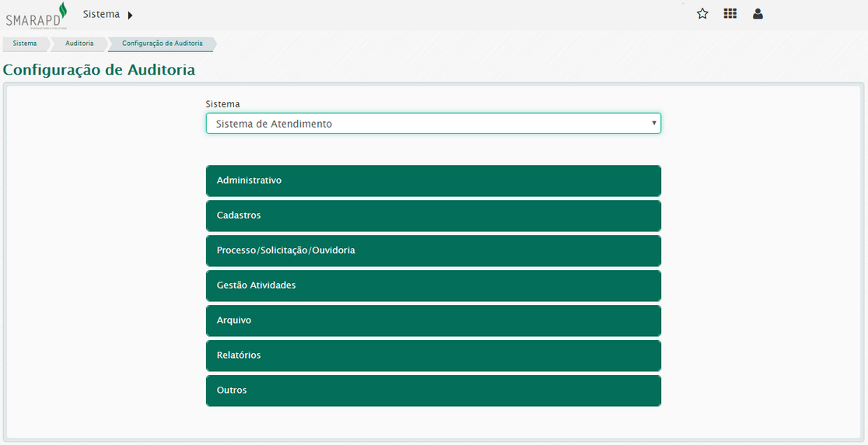This screenshot has width=868, height=445.
Task: Click the Configuração de Auditoria page heading
Action: pos(99,70)
